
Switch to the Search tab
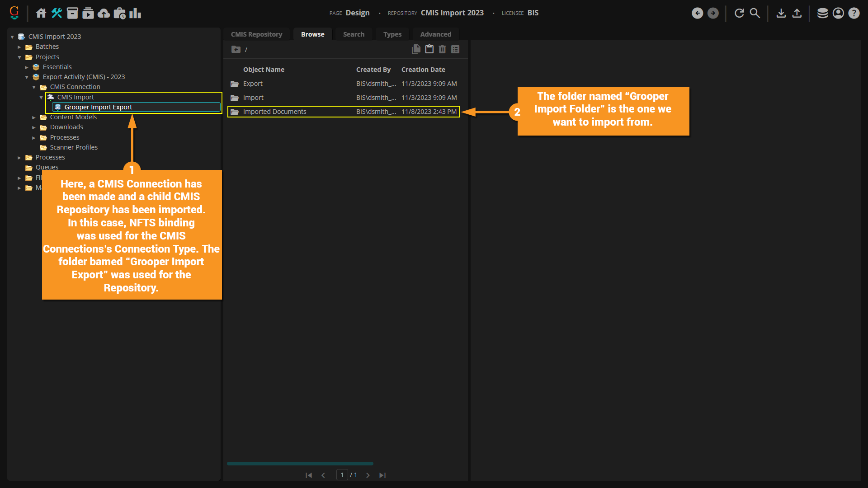pos(354,34)
